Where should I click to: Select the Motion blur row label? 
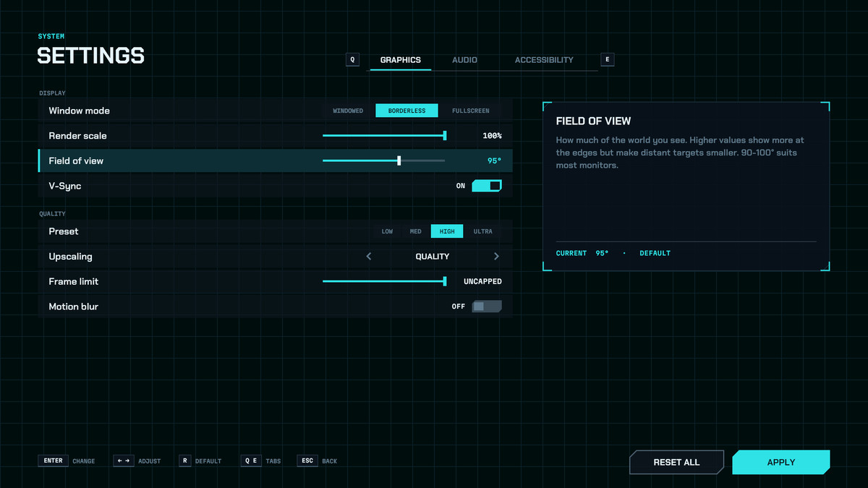point(74,307)
